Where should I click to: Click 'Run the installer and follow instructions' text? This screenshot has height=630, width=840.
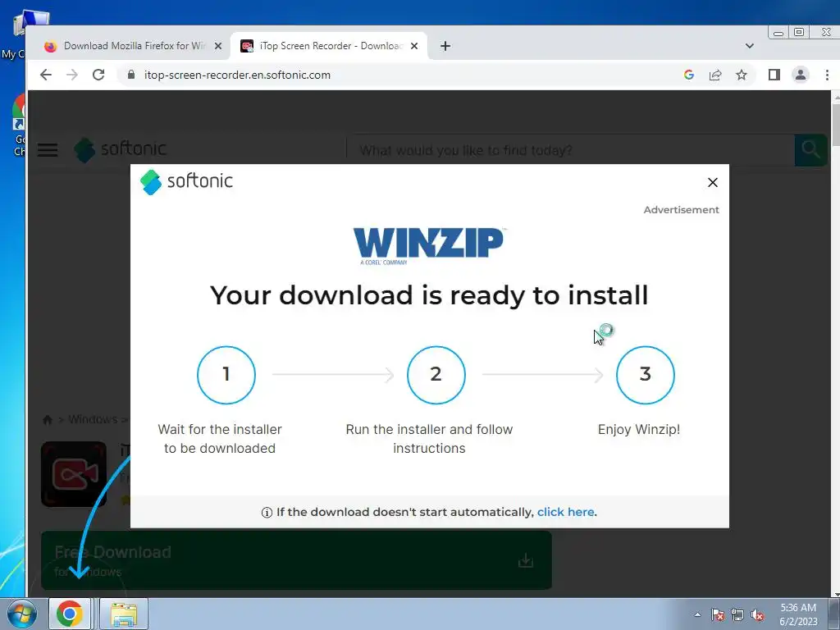click(429, 439)
